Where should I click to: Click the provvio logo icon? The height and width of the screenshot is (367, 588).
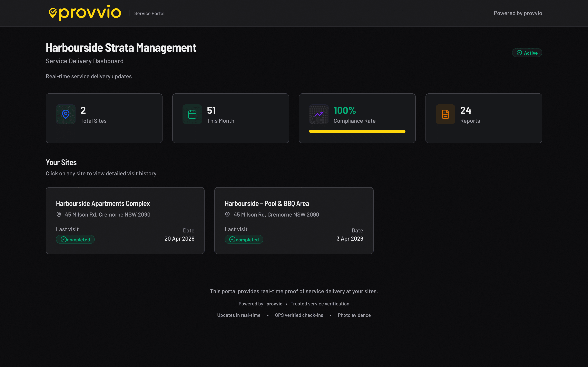52,13
